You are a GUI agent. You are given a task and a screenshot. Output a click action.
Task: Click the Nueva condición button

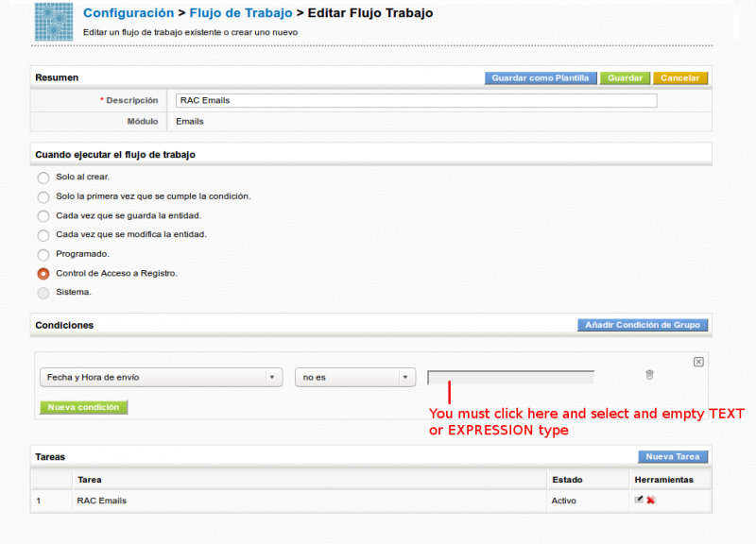coord(83,407)
